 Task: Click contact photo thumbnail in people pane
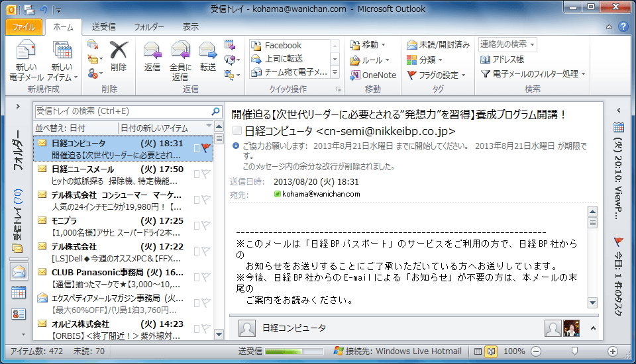(x=572, y=328)
